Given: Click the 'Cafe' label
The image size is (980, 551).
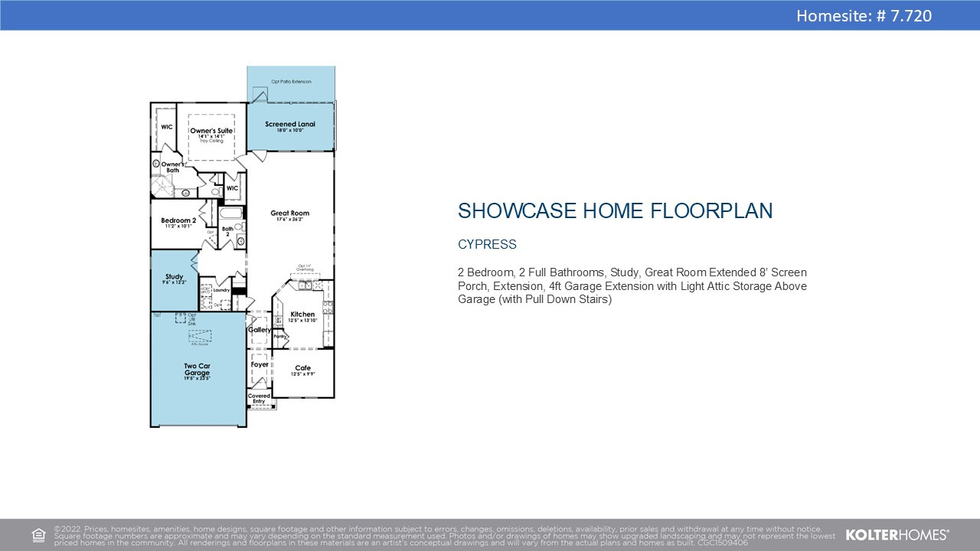Looking at the screenshot, I should (303, 368).
